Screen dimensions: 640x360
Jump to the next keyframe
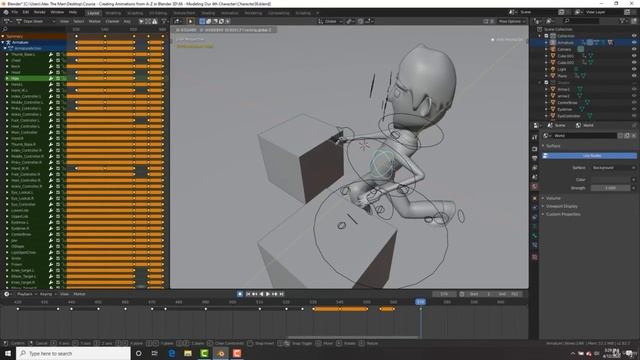(x=275, y=294)
